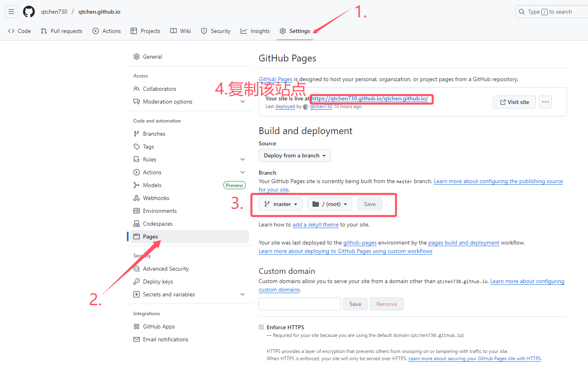The width and height of the screenshot is (588, 365).
Task: Click Save next to branch selectors
Action: (370, 204)
